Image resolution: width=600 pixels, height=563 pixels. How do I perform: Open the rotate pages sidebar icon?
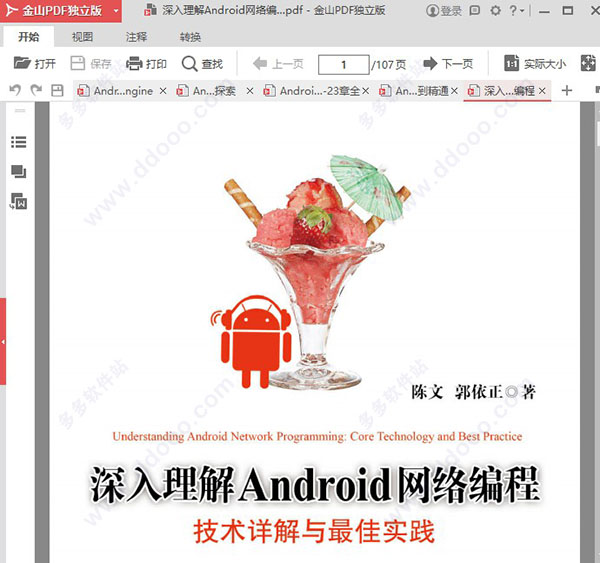click(18, 201)
